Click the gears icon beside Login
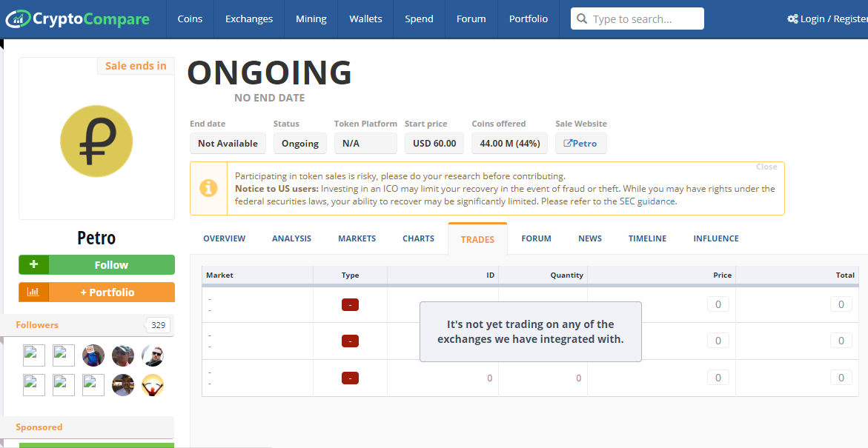 792,19
